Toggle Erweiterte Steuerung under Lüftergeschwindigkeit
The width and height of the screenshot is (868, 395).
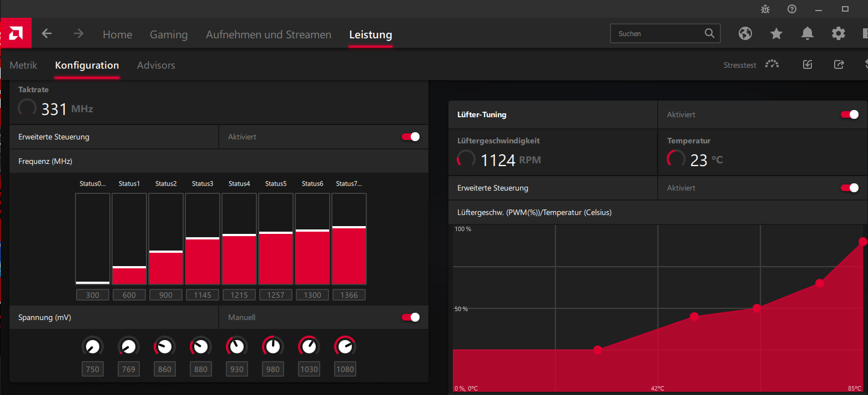tap(850, 188)
